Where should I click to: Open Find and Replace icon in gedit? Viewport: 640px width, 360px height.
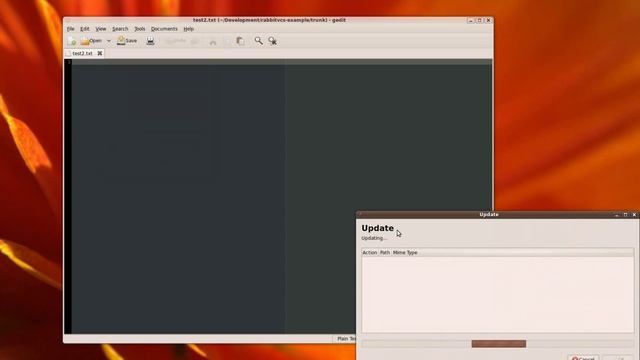click(x=272, y=41)
